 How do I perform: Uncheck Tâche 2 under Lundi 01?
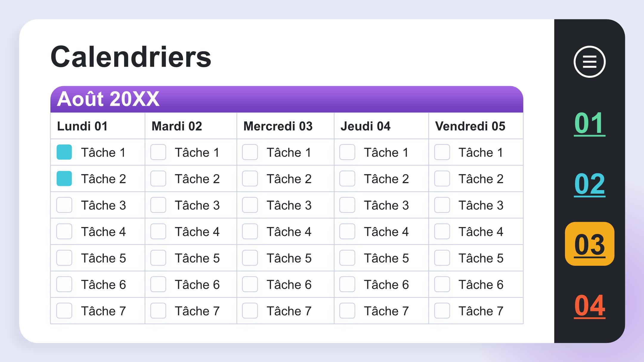pyautogui.click(x=64, y=178)
